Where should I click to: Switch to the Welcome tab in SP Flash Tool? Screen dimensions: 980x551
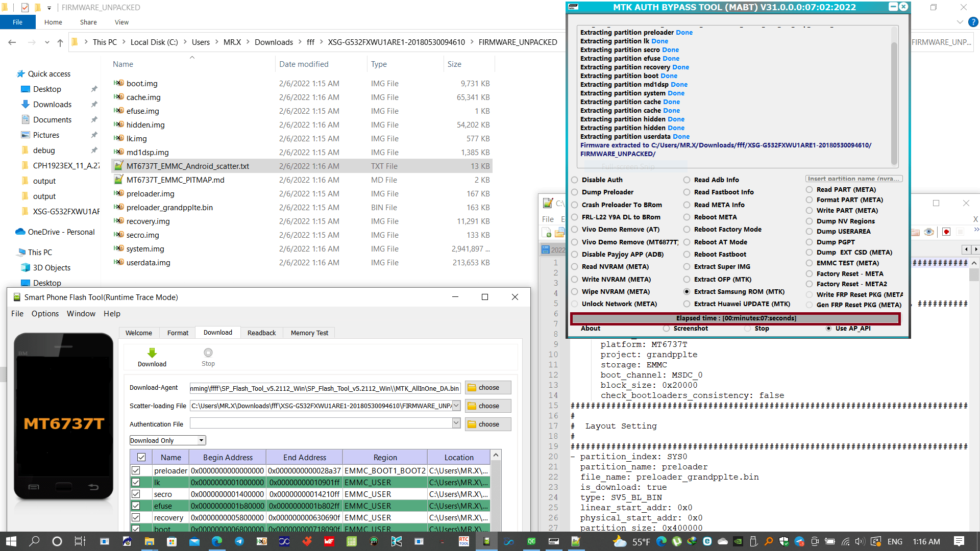click(x=139, y=332)
